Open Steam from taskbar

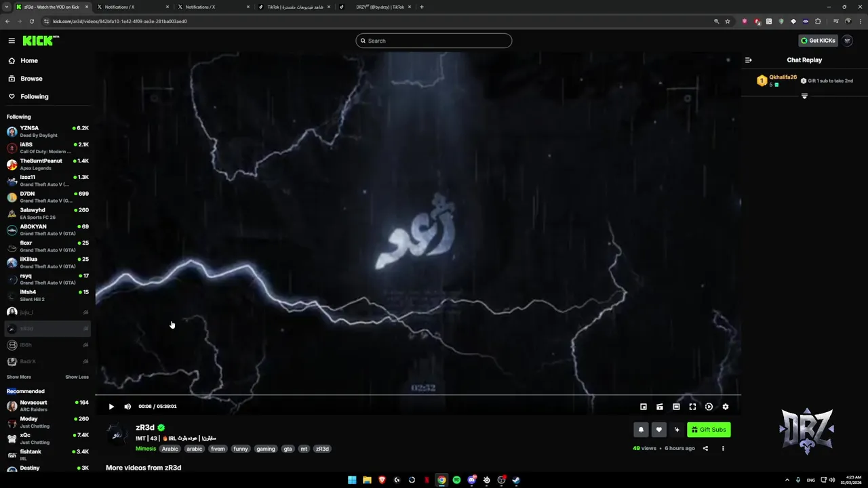[x=516, y=480]
